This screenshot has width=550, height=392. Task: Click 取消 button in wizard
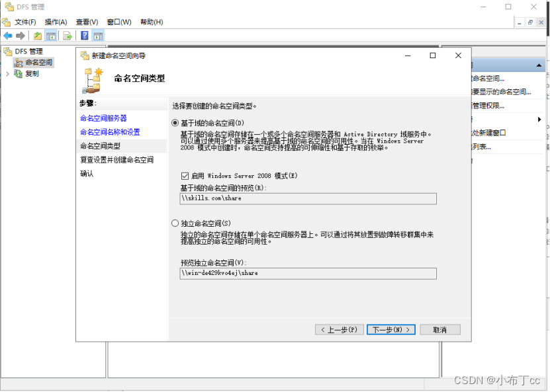[x=440, y=330]
